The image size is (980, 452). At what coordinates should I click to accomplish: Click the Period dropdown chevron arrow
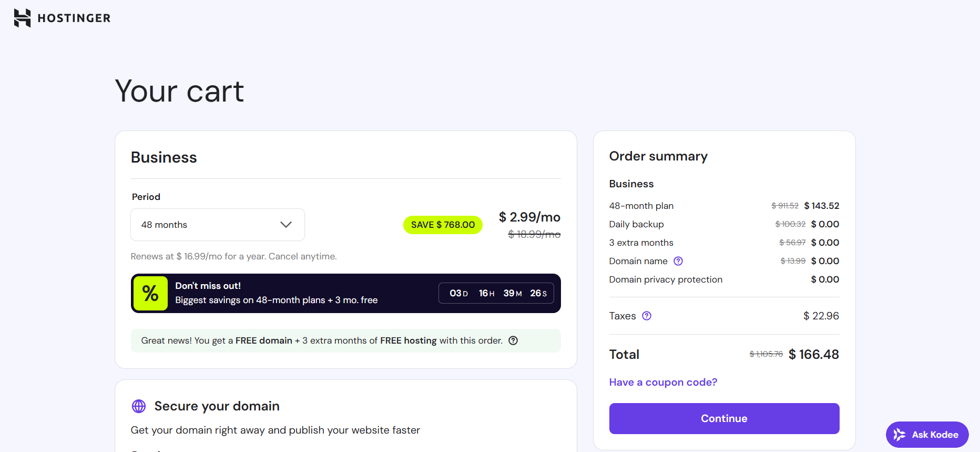(286, 225)
